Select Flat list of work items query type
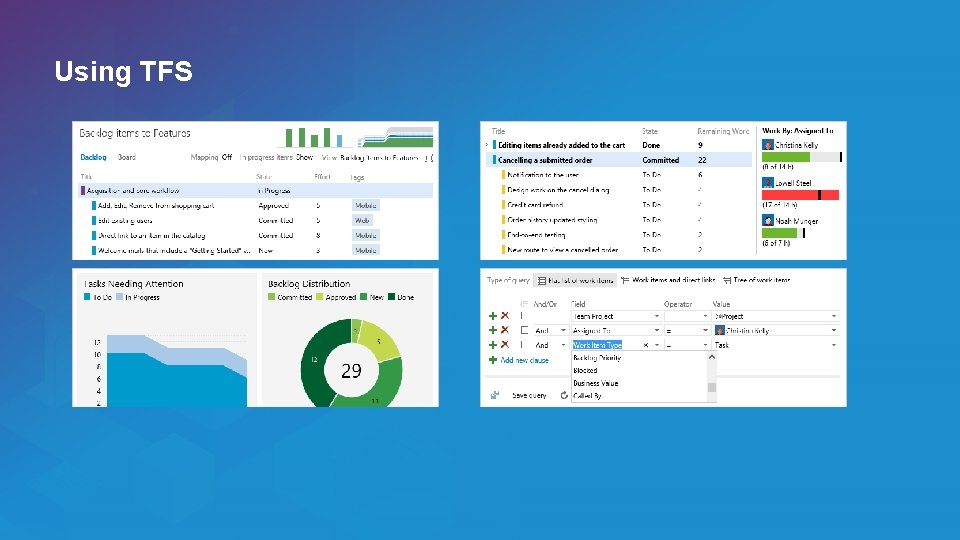This screenshot has width=960, height=540. [x=575, y=280]
